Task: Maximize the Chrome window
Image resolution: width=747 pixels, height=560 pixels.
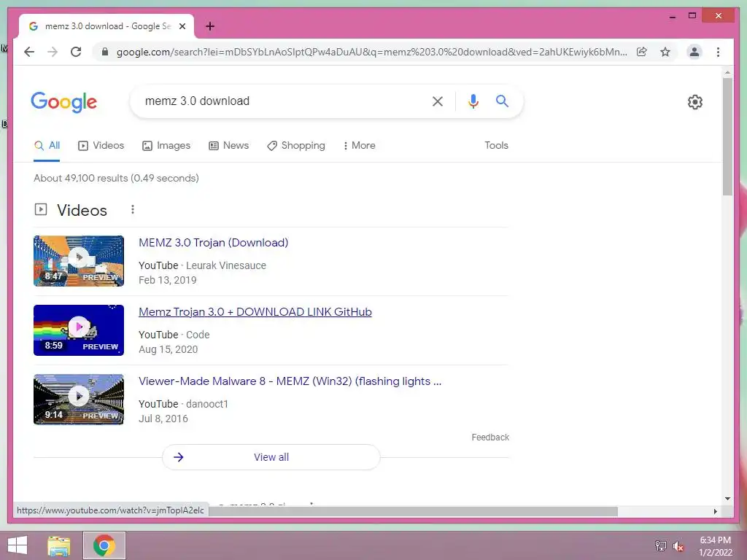Action: pyautogui.click(x=692, y=16)
